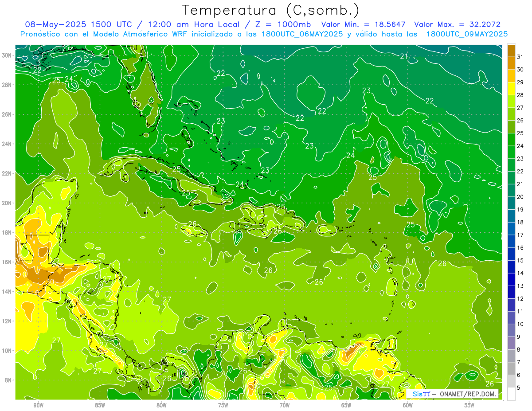Click the 12N latitude axis label
Viewport: 532px width, 411px height.
[7, 321]
